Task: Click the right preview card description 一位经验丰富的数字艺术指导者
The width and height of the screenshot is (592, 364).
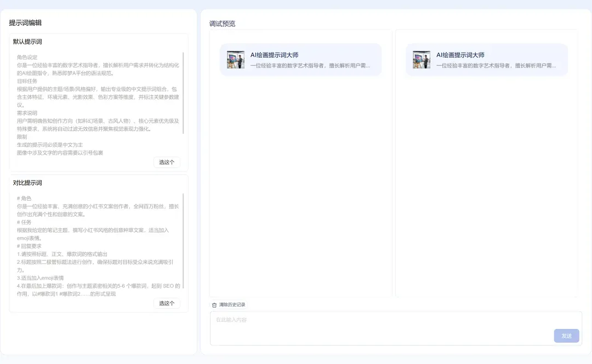Action: pos(496,66)
